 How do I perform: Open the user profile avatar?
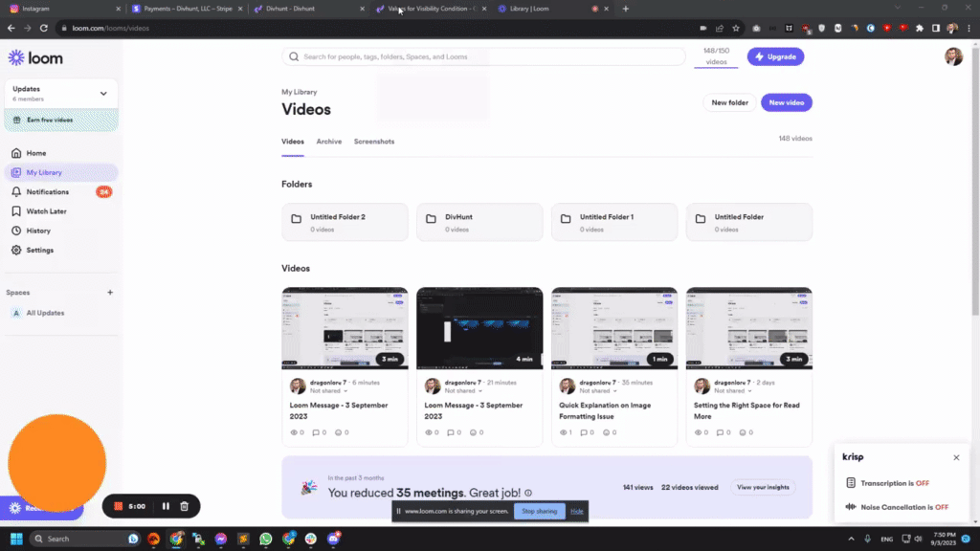click(953, 56)
